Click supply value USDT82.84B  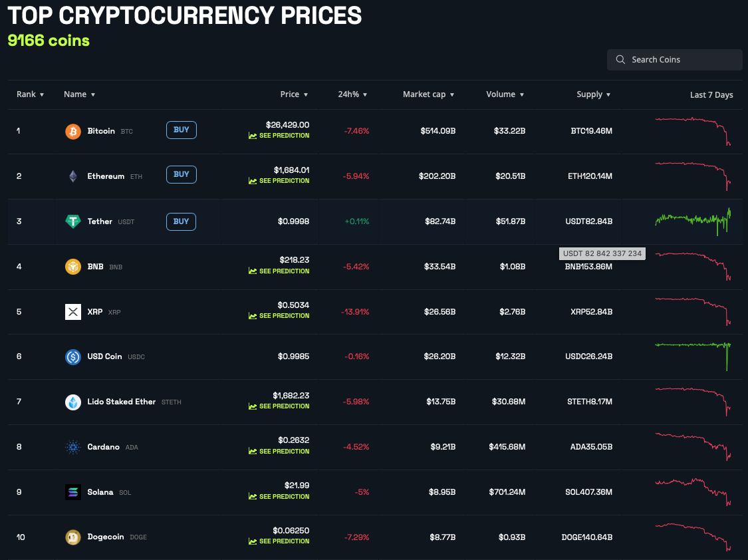click(x=588, y=221)
